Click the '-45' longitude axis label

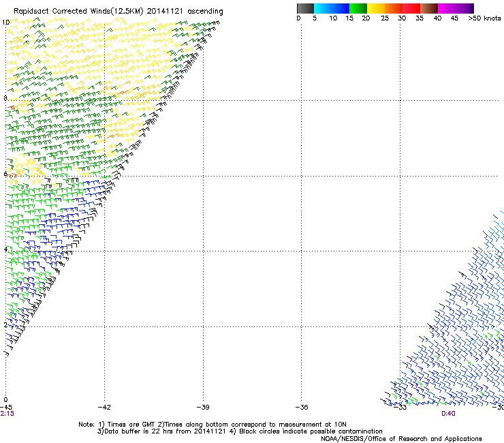tap(5, 407)
